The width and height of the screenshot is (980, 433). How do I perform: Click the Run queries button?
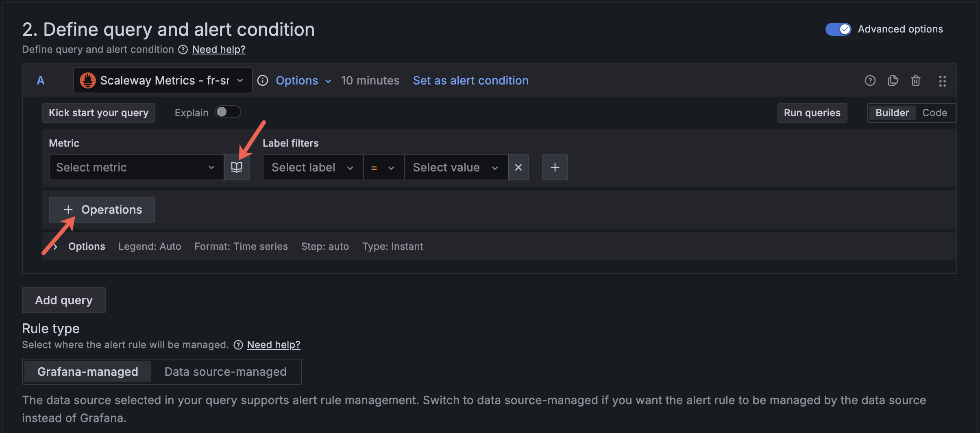click(812, 113)
